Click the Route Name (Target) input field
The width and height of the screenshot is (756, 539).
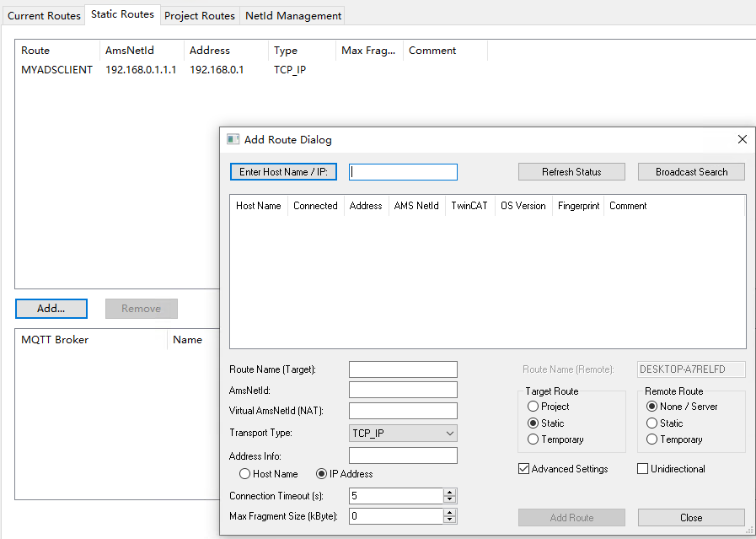tap(403, 369)
